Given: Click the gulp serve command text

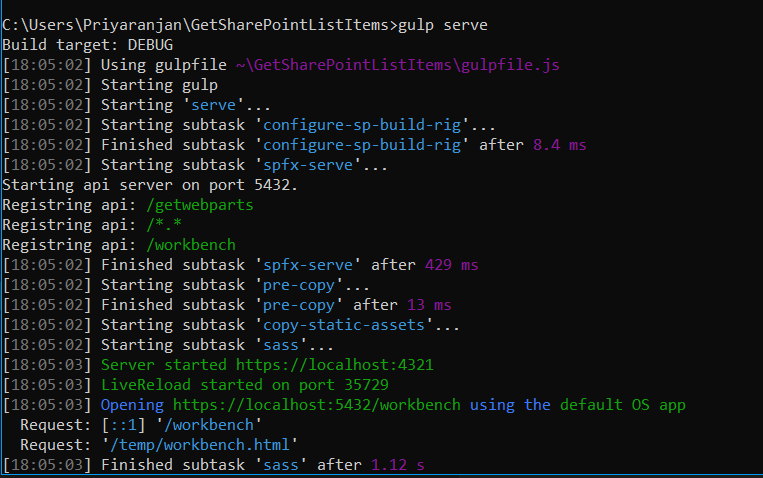Looking at the screenshot, I should (443, 25).
